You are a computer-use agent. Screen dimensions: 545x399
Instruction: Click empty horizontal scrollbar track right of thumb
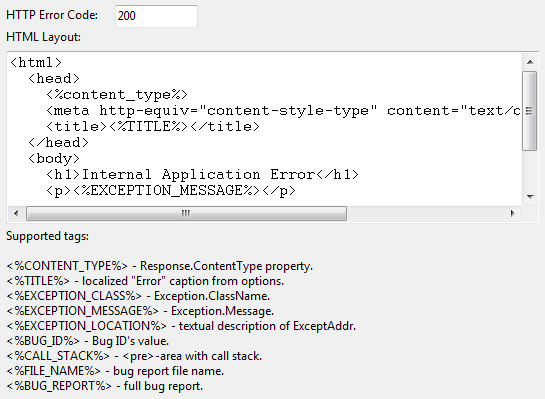coord(425,213)
